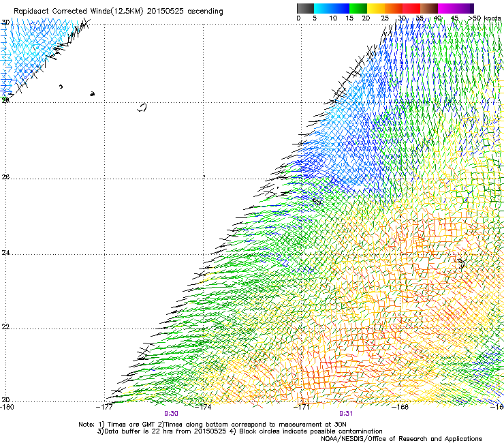
Task: Click the 'Times are GMT' note text
Action: pos(131,425)
